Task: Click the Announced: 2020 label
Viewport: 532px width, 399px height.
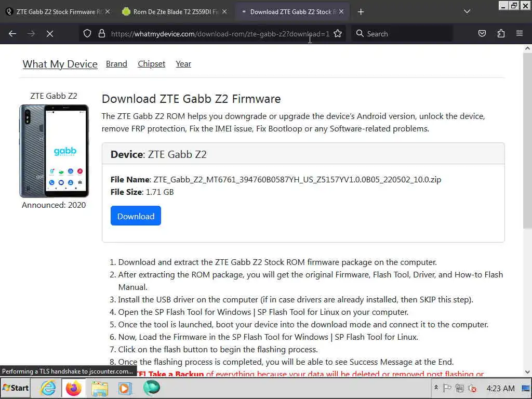Action: click(x=54, y=205)
